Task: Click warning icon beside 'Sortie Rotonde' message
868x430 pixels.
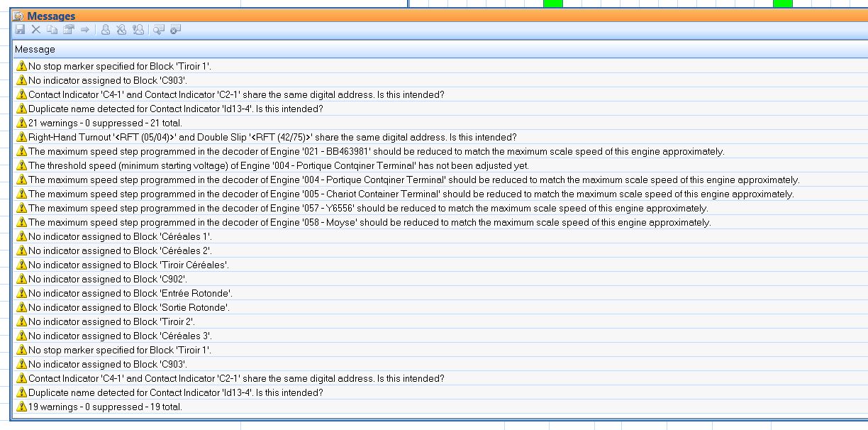Action: 21,307
